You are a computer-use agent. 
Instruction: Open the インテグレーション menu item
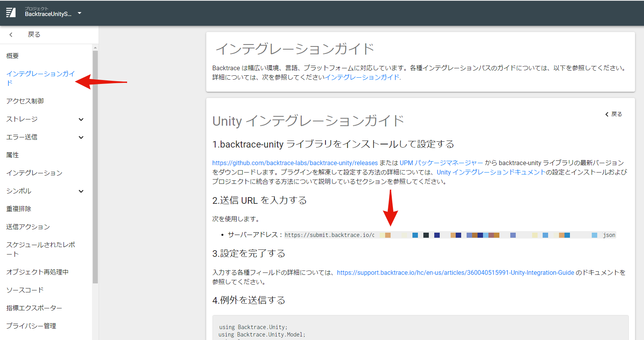[34, 173]
